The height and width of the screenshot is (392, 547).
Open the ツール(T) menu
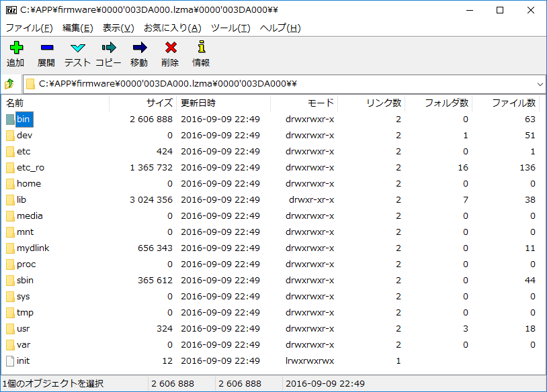click(x=230, y=28)
